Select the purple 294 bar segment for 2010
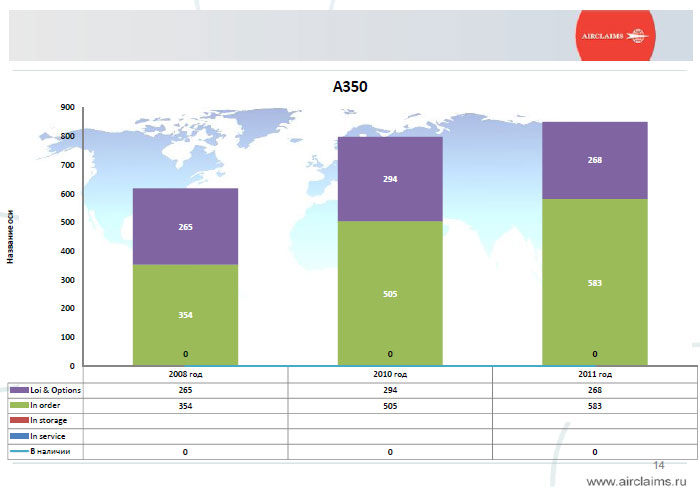Image resolution: width=700 pixels, height=490 pixels. [x=390, y=179]
